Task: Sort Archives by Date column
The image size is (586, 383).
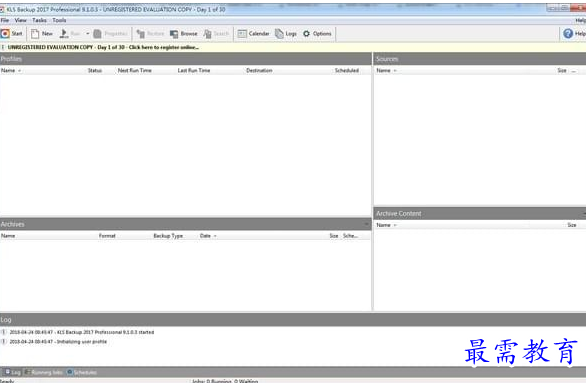Action: (x=206, y=236)
